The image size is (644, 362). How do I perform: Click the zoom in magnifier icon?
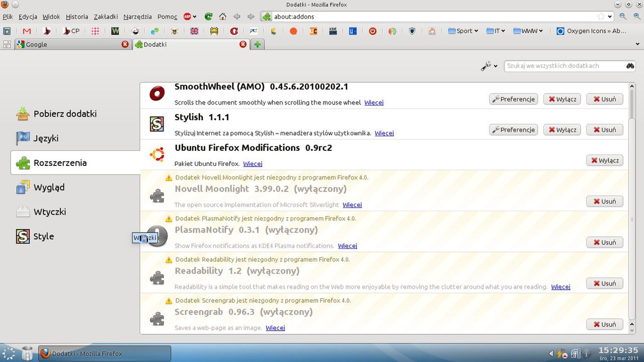[636, 17]
